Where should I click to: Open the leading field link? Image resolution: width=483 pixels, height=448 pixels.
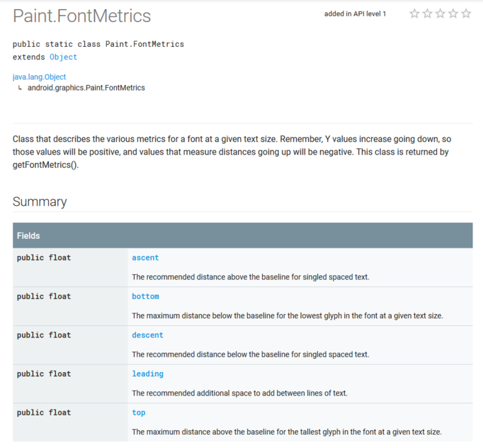pyautogui.click(x=148, y=373)
